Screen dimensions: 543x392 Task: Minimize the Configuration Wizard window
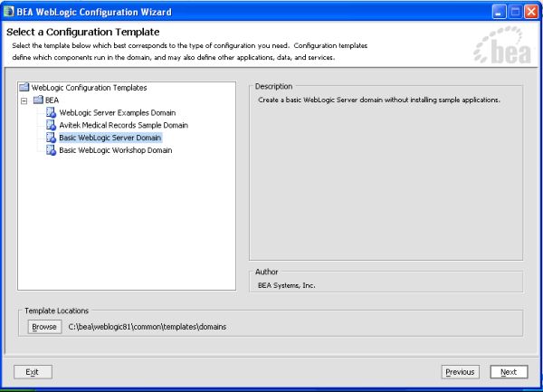[499, 12]
